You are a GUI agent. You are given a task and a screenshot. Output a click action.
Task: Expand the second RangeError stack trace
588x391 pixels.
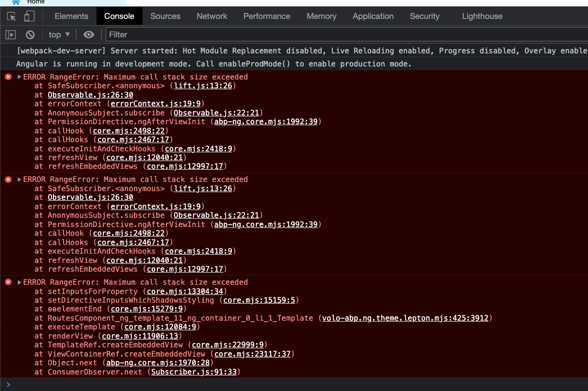[x=19, y=179]
